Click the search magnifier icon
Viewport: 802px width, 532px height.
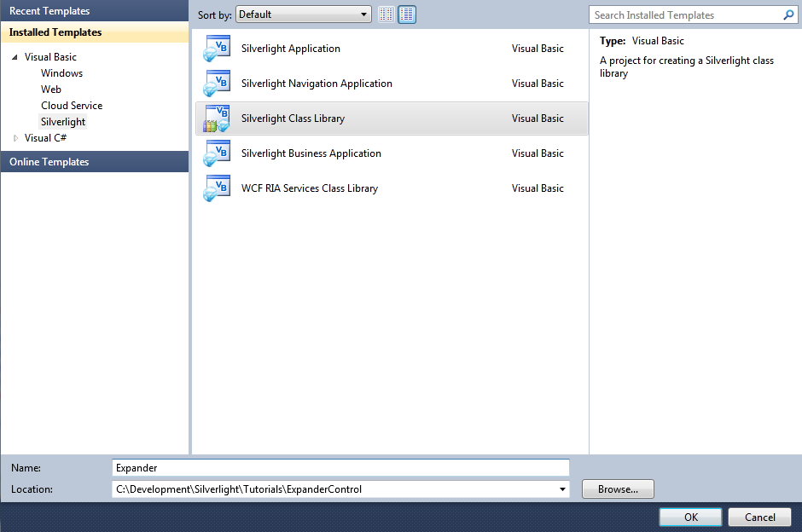[788, 14]
